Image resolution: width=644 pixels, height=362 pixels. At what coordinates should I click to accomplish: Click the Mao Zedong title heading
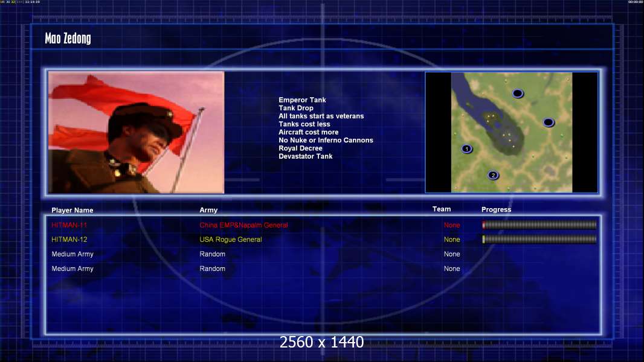click(x=68, y=39)
